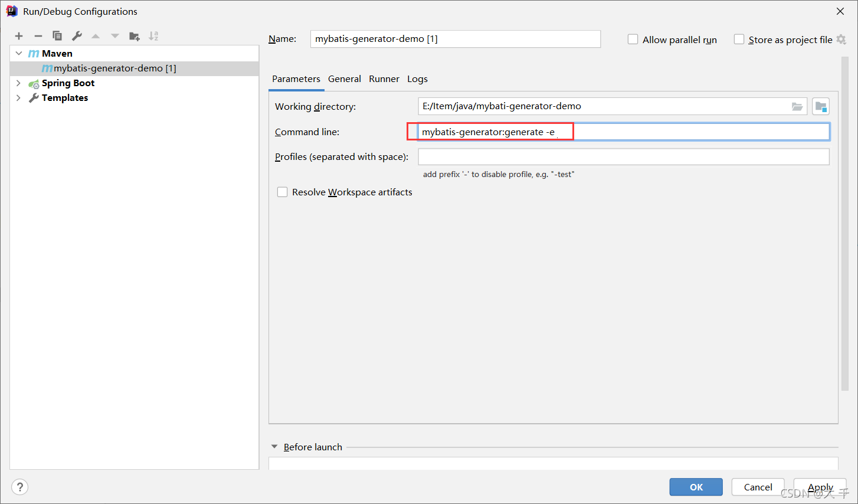Expand the Templates tree node
The image size is (858, 504).
tap(19, 97)
